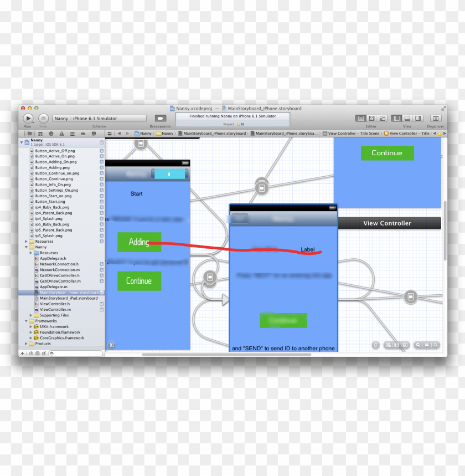Toggle the Navigator pane visibility

click(397, 118)
